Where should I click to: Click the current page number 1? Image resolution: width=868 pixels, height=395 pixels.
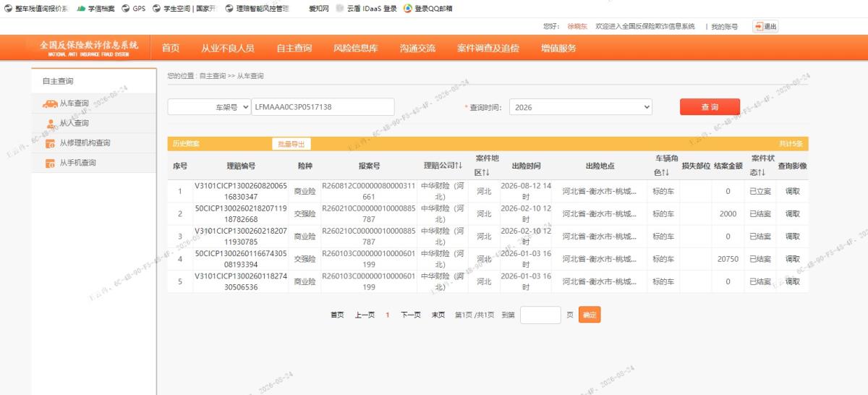click(388, 315)
